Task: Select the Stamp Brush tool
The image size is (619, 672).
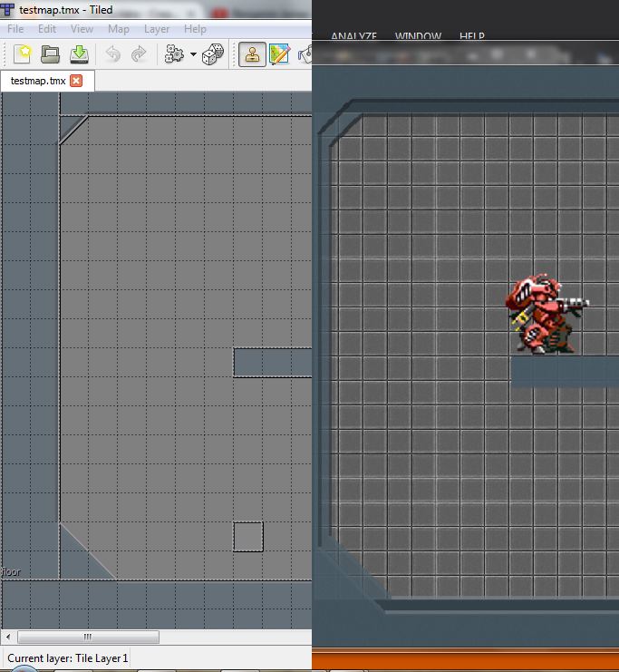Action: coord(252,54)
